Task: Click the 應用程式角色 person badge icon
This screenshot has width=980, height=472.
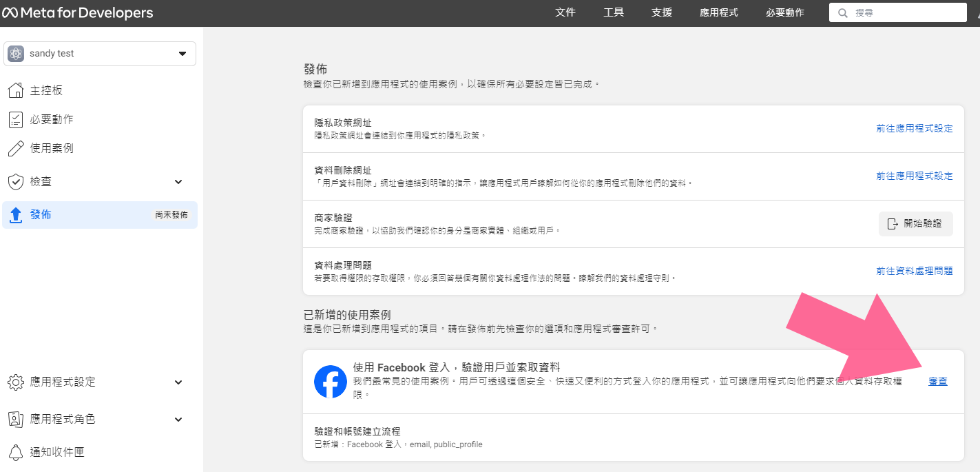Action: (x=16, y=419)
